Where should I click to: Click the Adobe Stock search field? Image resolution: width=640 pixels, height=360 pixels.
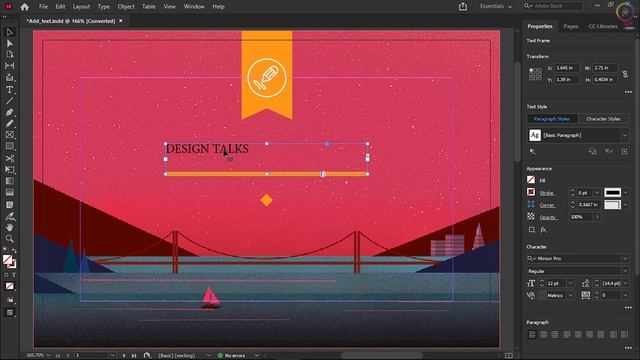point(553,6)
